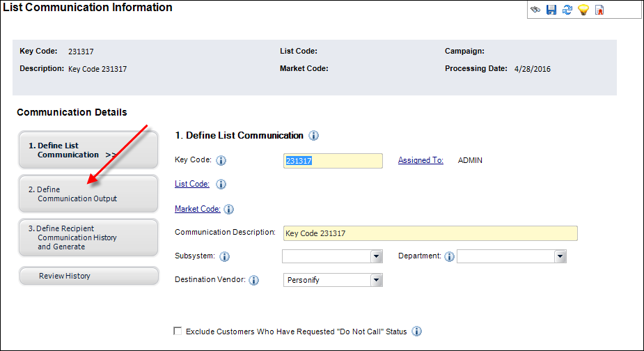Click info icon next to Department
Viewport: 644px width, 351px height.
coord(449,256)
